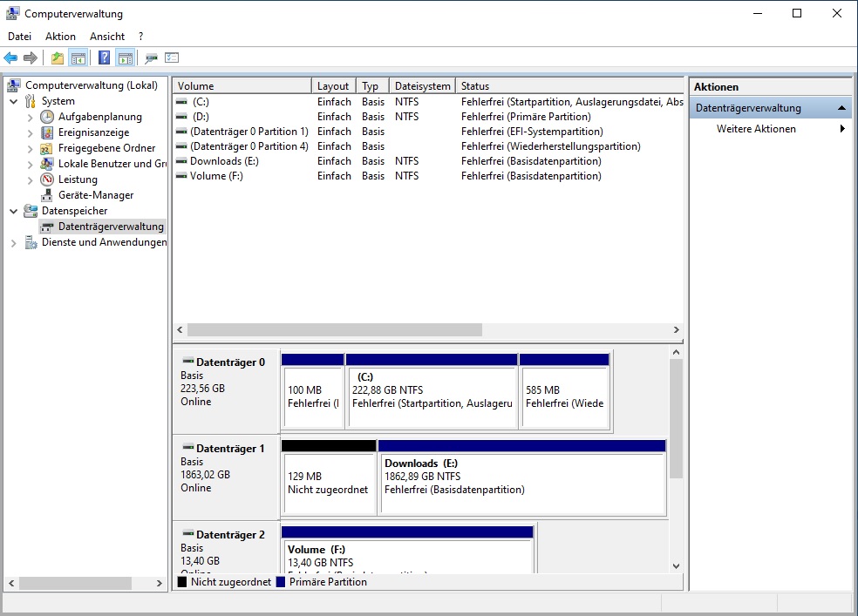The image size is (858, 616).
Task: Collapse the Datenspeicher node
Action: tap(14, 211)
